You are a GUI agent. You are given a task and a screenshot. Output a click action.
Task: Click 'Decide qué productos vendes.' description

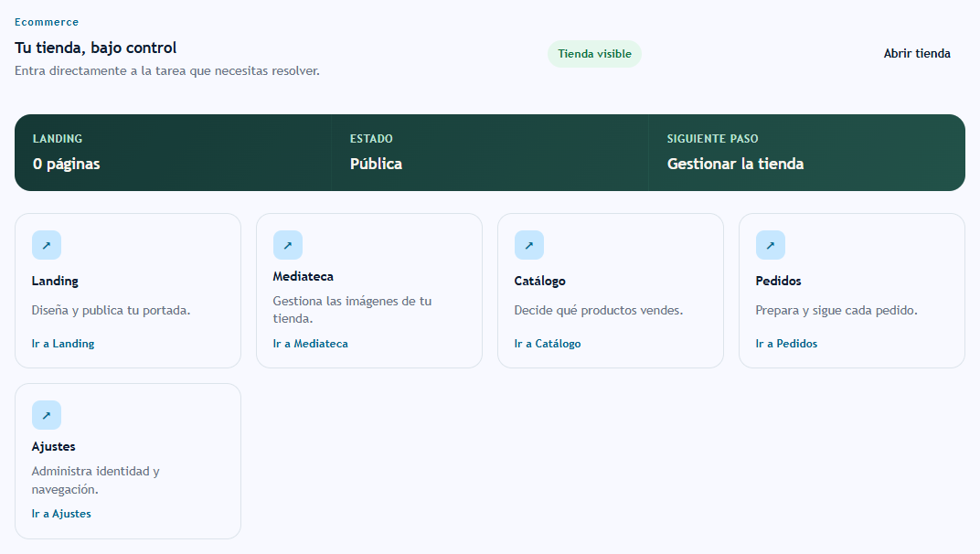pos(599,310)
